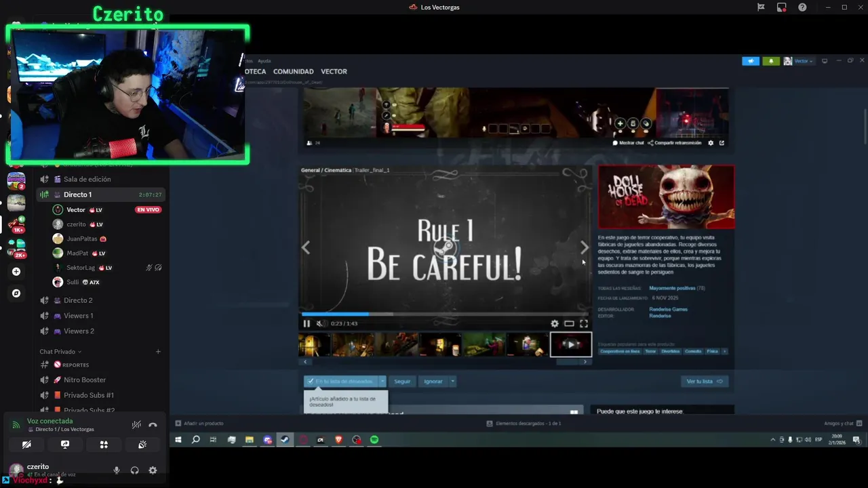Click Añadir un producto in Steam

click(199, 424)
